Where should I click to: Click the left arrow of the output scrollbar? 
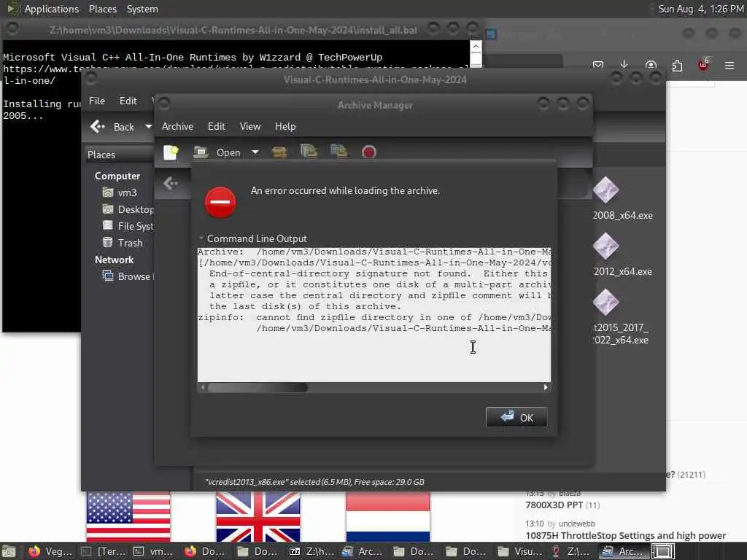[x=203, y=388]
